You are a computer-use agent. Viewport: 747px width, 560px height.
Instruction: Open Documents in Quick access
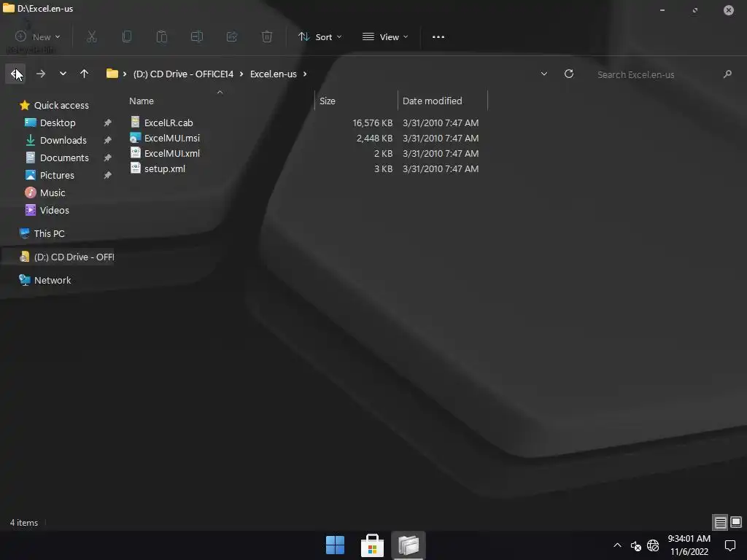(64, 158)
